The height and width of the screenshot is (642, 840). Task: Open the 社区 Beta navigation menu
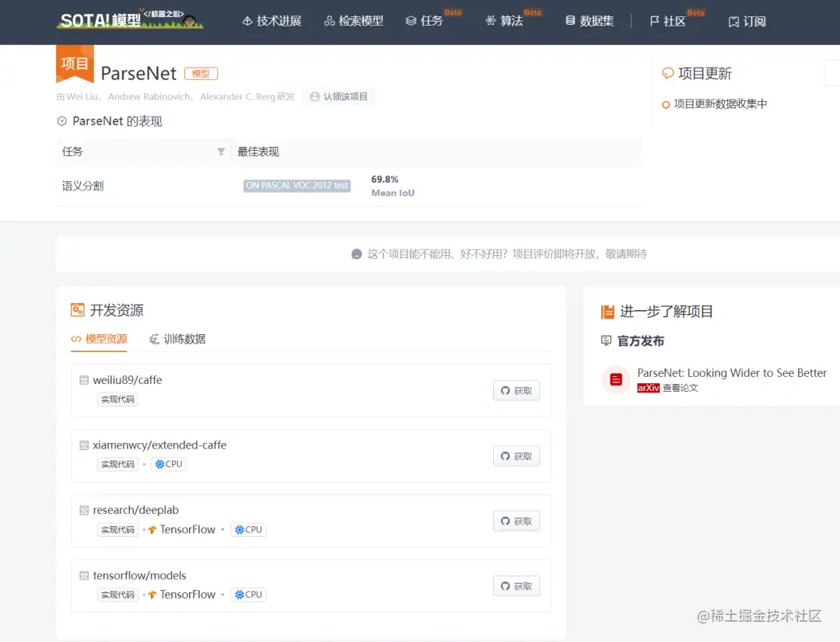(669, 22)
